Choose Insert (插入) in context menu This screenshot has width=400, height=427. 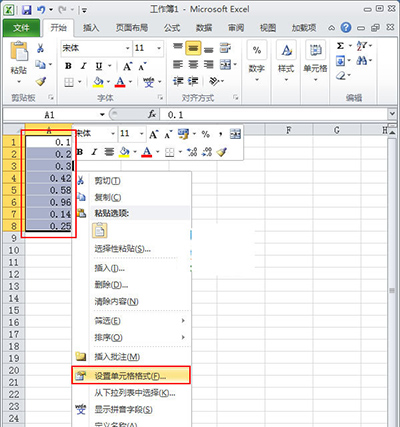pos(132,268)
